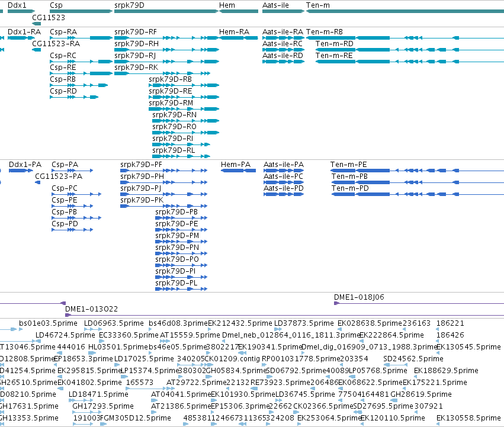The height and width of the screenshot is (427, 504).
Task: Select EST LD37873.5prime
Action: click(x=304, y=323)
